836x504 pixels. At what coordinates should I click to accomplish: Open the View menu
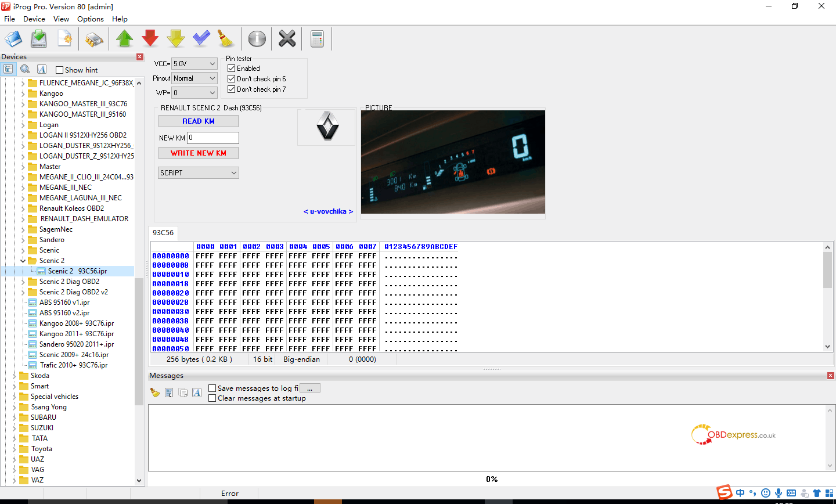pos(61,19)
